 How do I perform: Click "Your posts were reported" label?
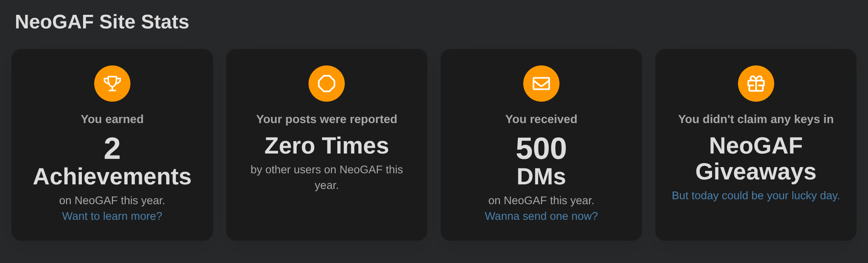coord(327,119)
